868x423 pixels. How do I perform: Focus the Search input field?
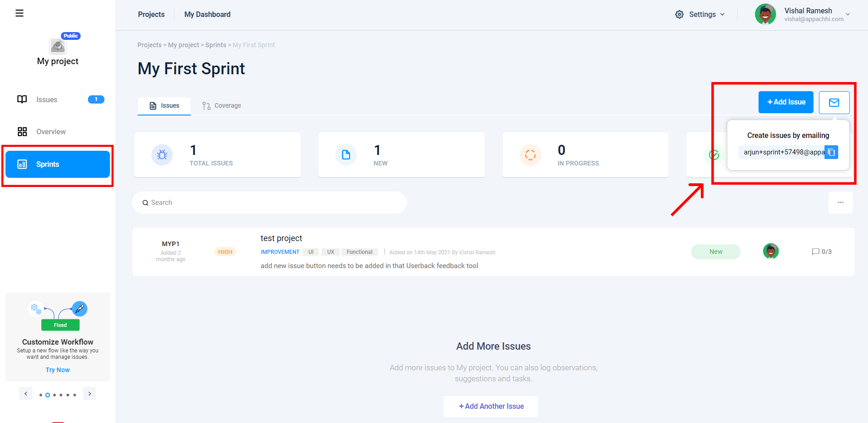point(269,203)
